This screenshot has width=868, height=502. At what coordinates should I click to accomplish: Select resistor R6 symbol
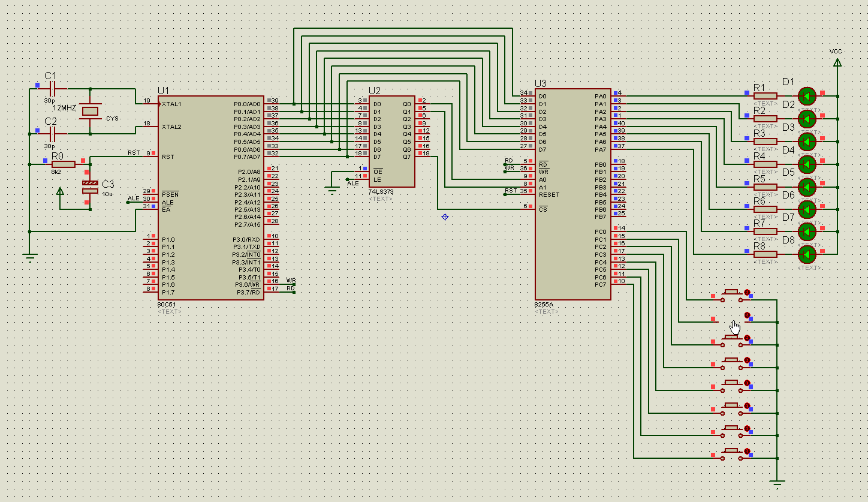(765, 209)
